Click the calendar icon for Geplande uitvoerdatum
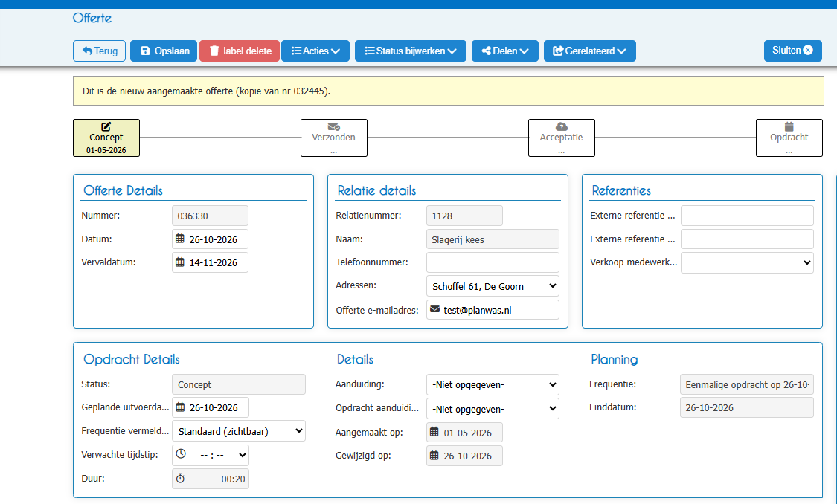 click(x=181, y=407)
